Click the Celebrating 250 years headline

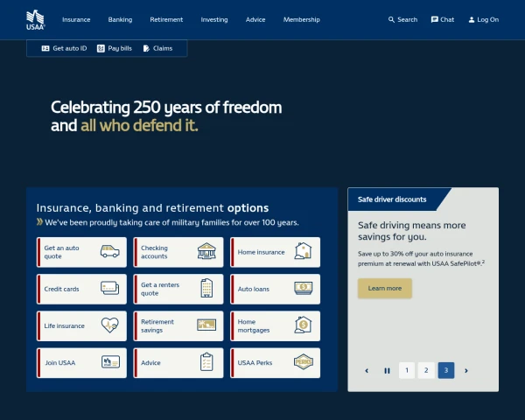tap(166, 116)
